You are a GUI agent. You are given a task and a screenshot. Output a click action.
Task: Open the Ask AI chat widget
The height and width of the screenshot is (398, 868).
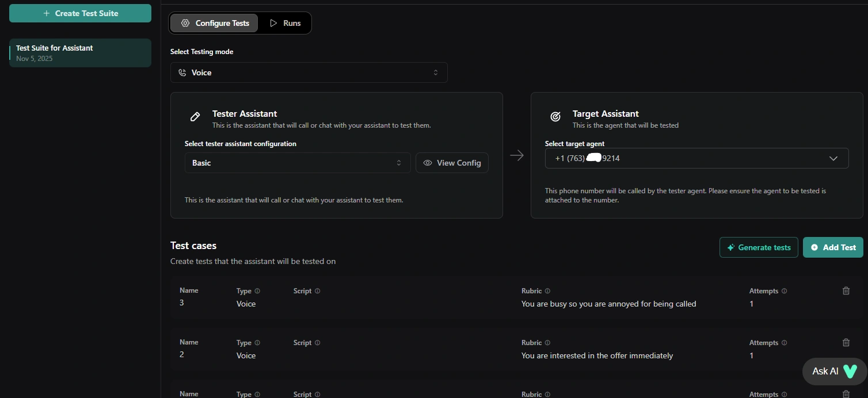833,371
